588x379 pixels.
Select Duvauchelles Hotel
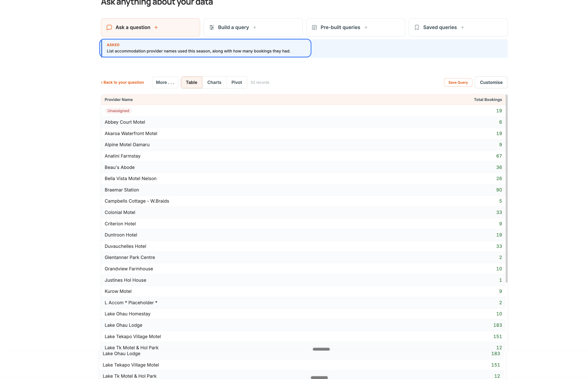coord(303,246)
